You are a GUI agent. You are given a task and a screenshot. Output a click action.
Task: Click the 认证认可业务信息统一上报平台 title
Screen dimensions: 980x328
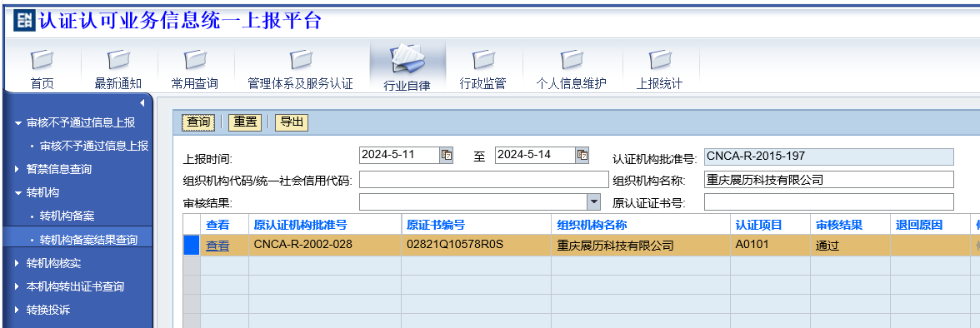point(180,21)
